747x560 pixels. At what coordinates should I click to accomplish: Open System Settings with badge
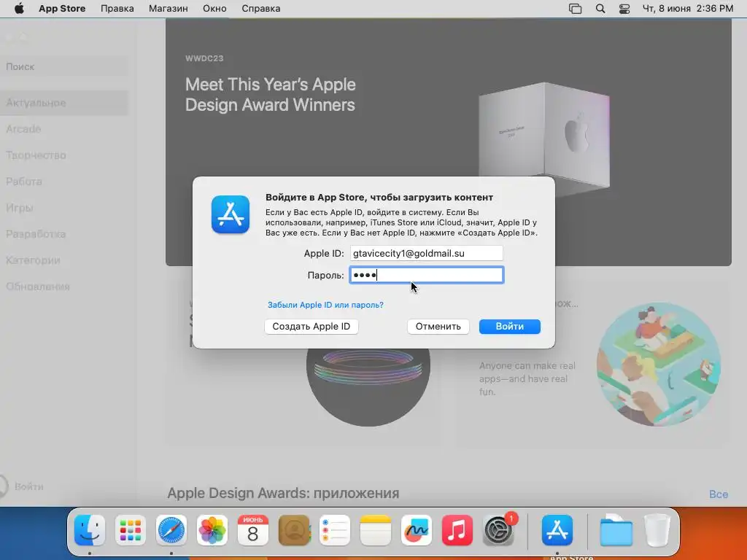tap(498, 530)
